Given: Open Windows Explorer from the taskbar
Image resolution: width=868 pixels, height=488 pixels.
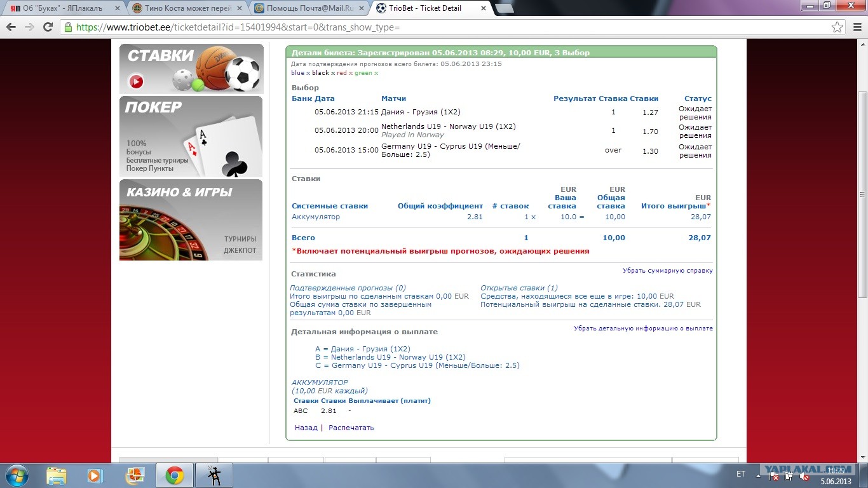Looking at the screenshot, I should coord(57,475).
